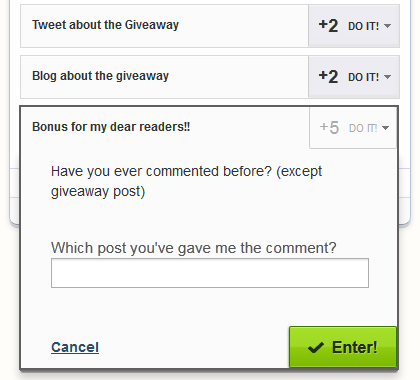Click DO IT! for Tweet about the Giveaway
The height and width of the screenshot is (380, 420).
pyautogui.click(x=363, y=26)
